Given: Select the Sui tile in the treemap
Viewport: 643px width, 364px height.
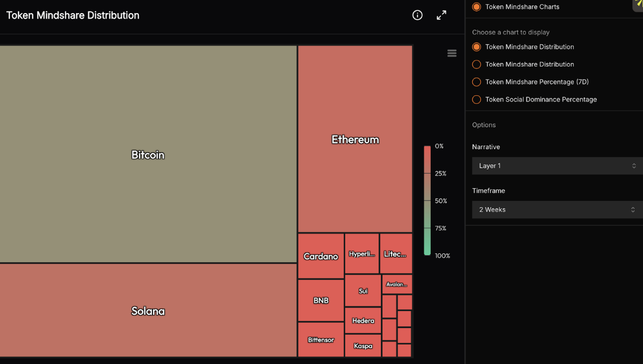Looking at the screenshot, I should 363,291.
